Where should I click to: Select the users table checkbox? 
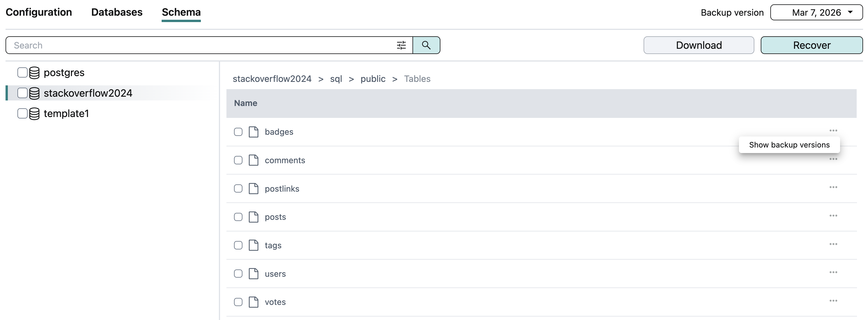pyautogui.click(x=238, y=274)
